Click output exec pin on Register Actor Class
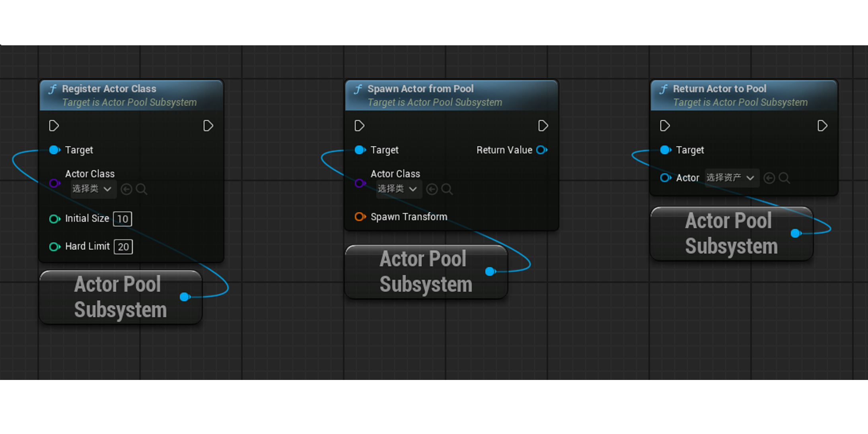The image size is (868, 434). pos(208,126)
